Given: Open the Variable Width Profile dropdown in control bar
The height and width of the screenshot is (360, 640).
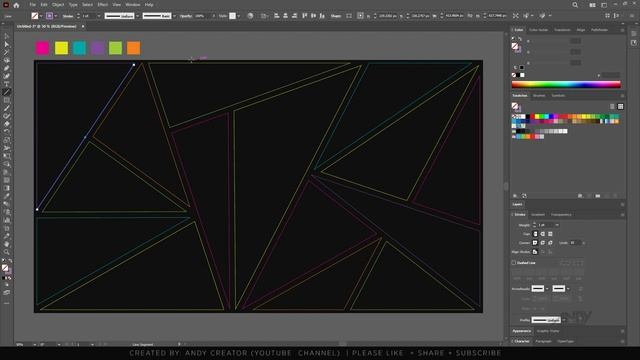Looking at the screenshot, I should coord(138,16).
